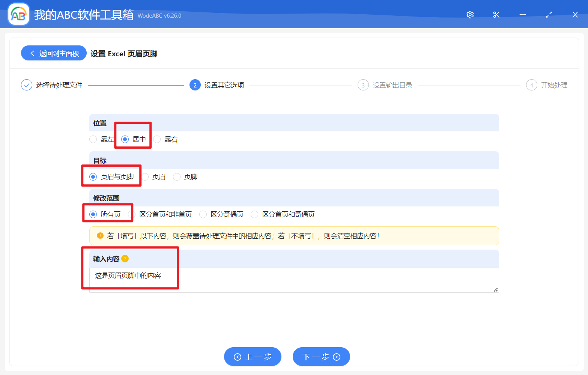Click the step 3 circle for 设置输出目录
The height and width of the screenshot is (375, 588).
pyautogui.click(x=363, y=85)
